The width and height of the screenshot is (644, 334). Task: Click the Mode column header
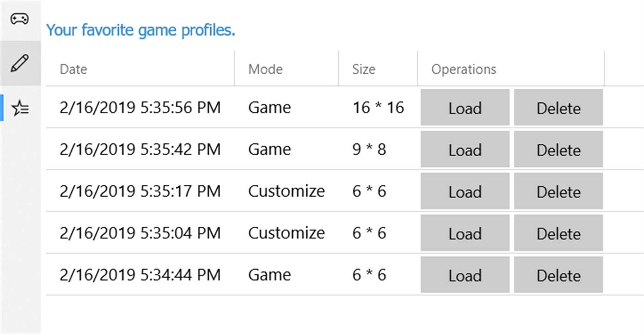point(266,69)
